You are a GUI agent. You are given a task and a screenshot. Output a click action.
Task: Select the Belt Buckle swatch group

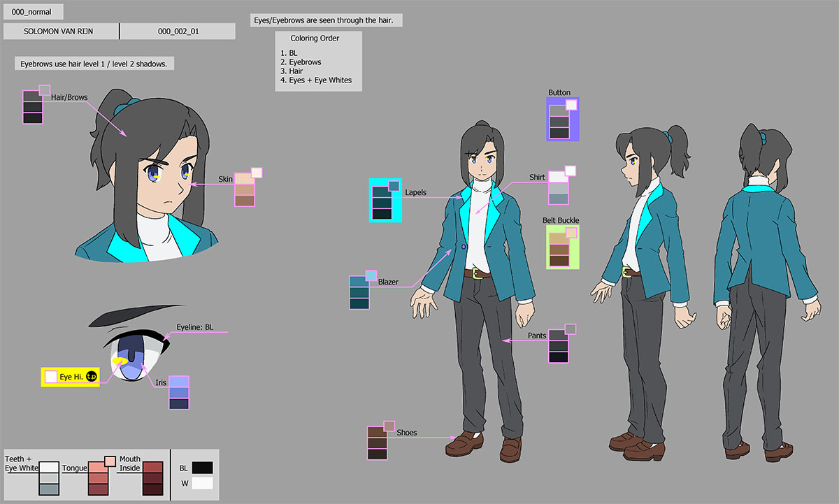pyautogui.click(x=562, y=247)
